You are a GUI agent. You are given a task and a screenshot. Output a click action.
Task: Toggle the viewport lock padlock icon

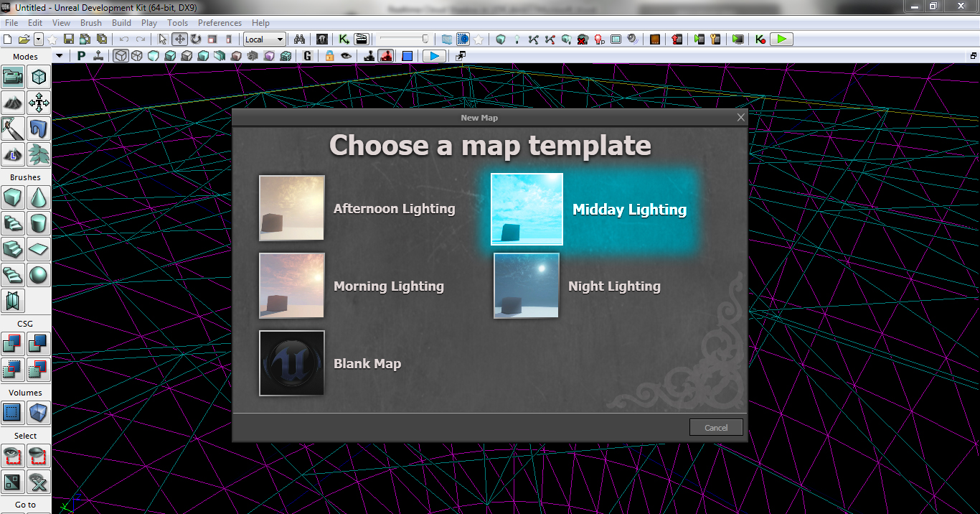pyautogui.click(x=329, y=56)
